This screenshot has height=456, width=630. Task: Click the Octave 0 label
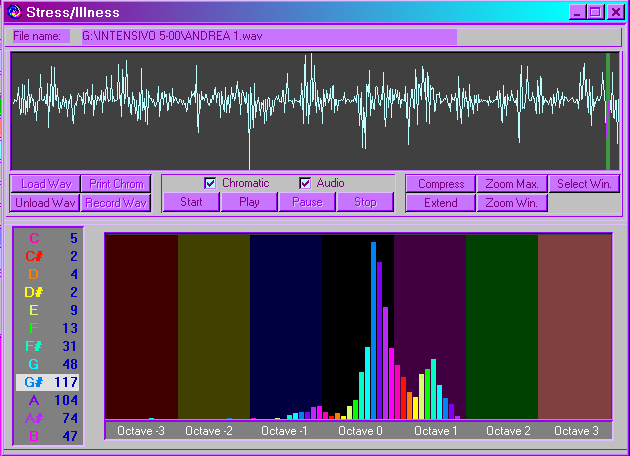pyautogui.click(x=360, y=431)
